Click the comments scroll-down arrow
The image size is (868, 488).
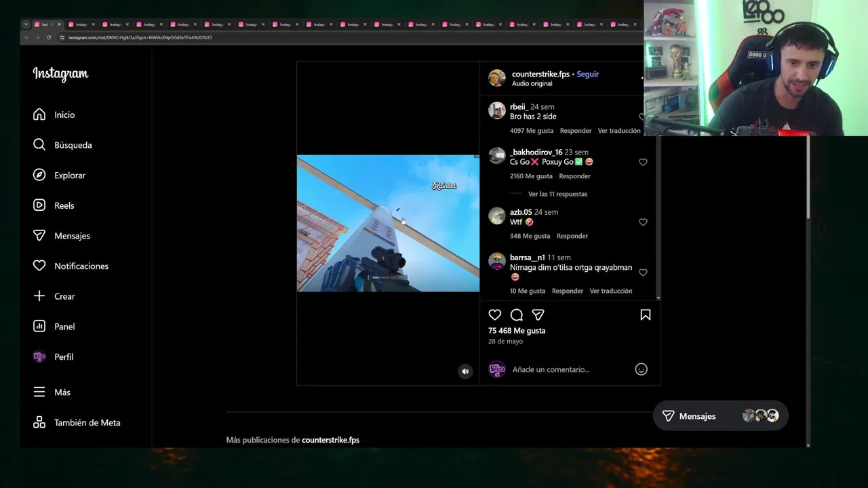click(x=658, y=298)
